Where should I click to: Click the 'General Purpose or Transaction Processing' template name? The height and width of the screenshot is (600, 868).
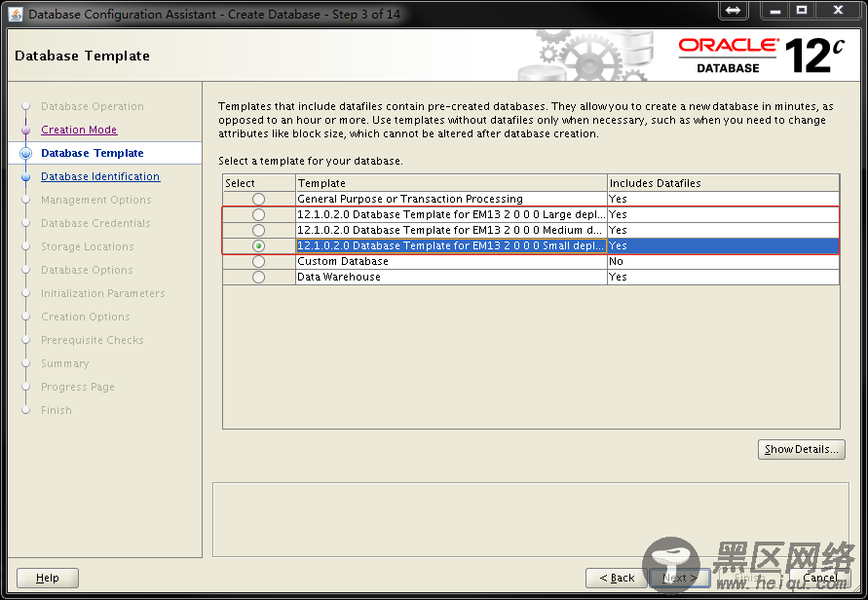[x=409, y=199]
